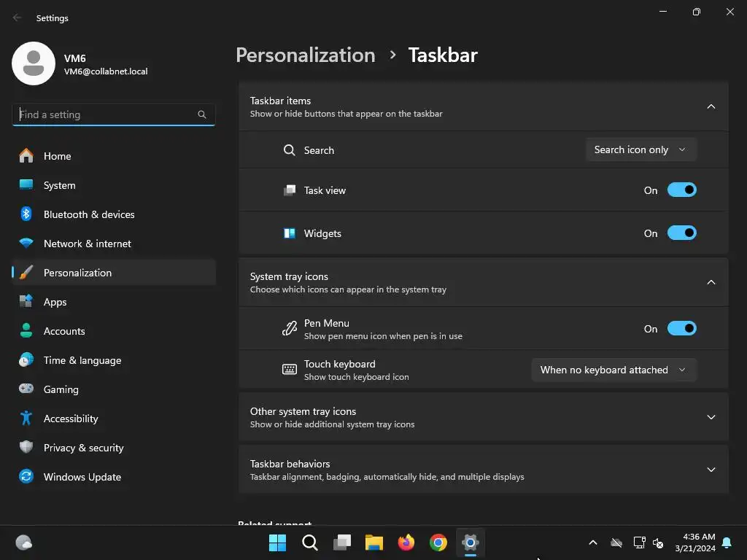Click the Accounts person icon
747x560 pixels.
[x=26, y=330]
